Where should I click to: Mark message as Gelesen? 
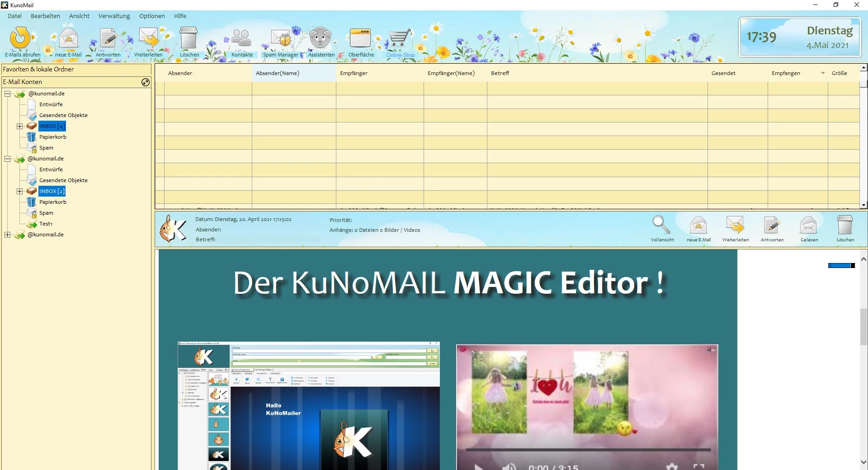pos(808,225)
